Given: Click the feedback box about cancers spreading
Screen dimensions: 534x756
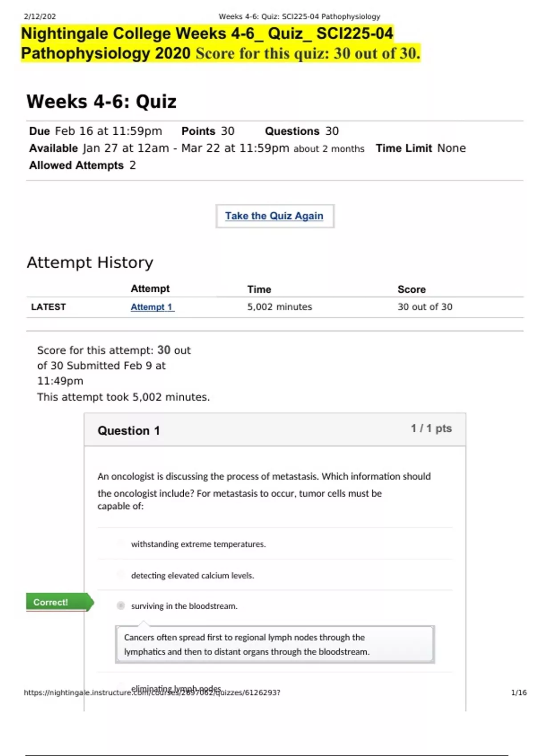Looking at the screenshot, I should point(275,644).
